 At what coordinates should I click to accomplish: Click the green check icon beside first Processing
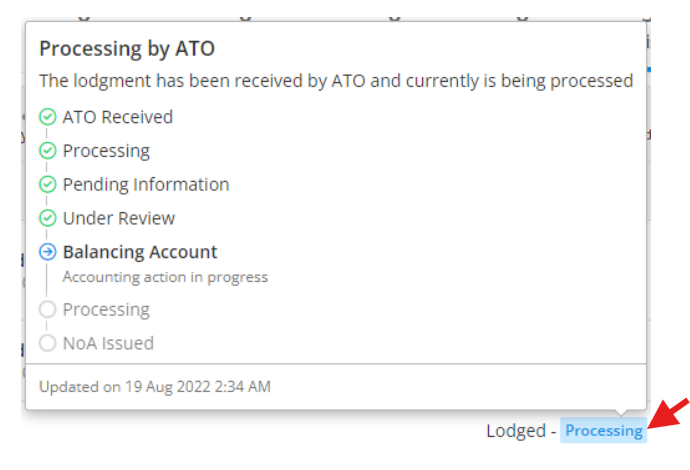pos(48,151)
